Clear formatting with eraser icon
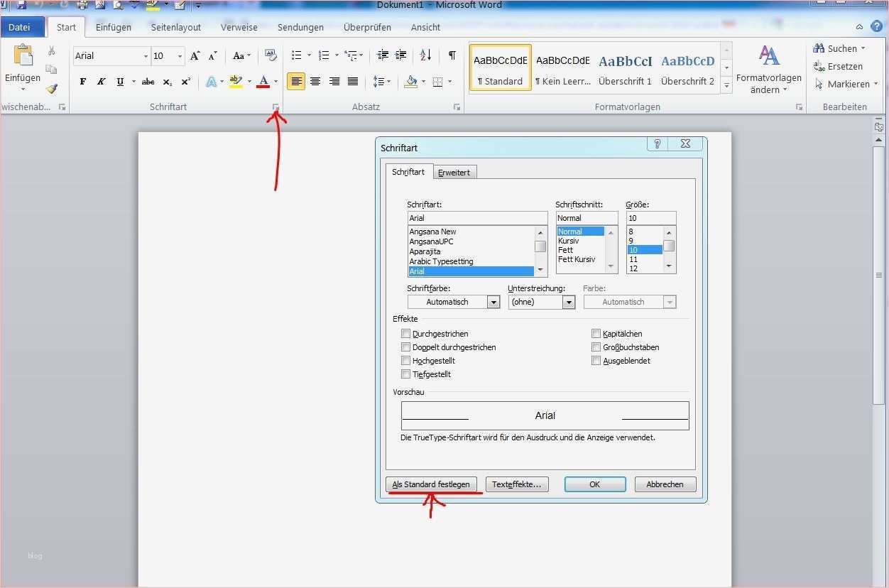This screenshot has height=588, width=889. coord(271,55)
